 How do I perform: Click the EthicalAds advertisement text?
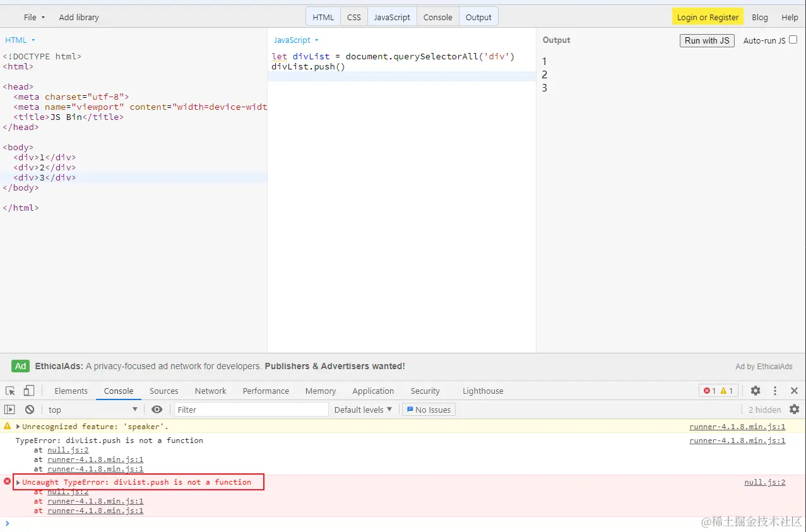(220, 366)
